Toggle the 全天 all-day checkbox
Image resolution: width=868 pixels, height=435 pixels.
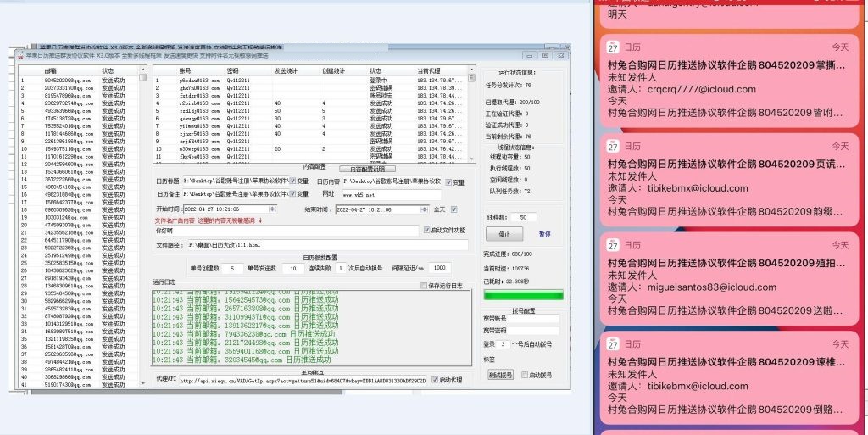(x=454, y=209)
